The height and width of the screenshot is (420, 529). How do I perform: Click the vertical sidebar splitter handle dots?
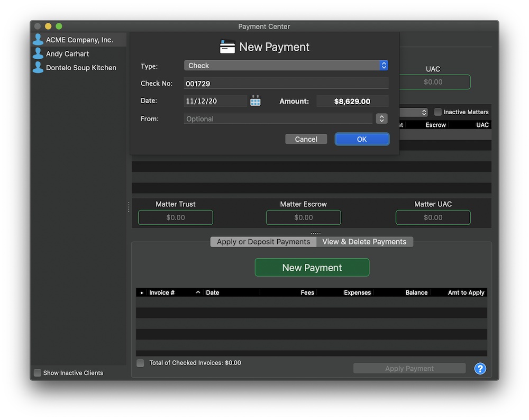click(x=129, y=207)
